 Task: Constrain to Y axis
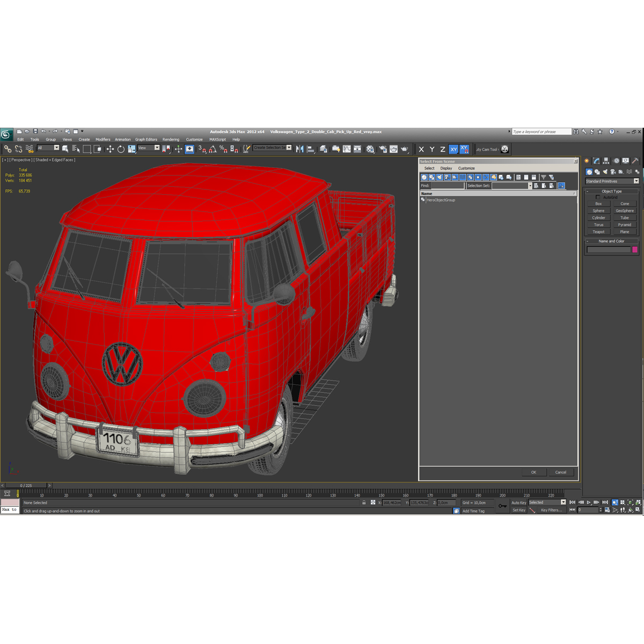pos(432,149)
